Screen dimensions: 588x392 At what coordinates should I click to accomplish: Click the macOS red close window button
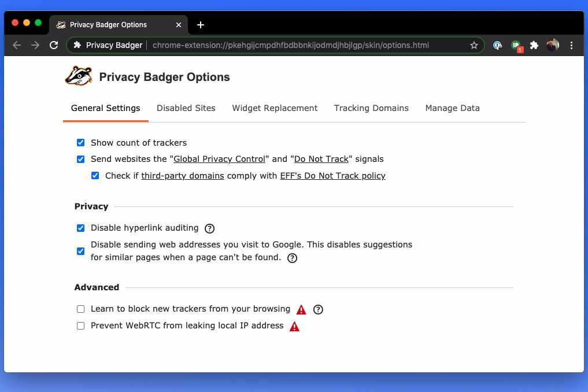(x=15, y=23)
